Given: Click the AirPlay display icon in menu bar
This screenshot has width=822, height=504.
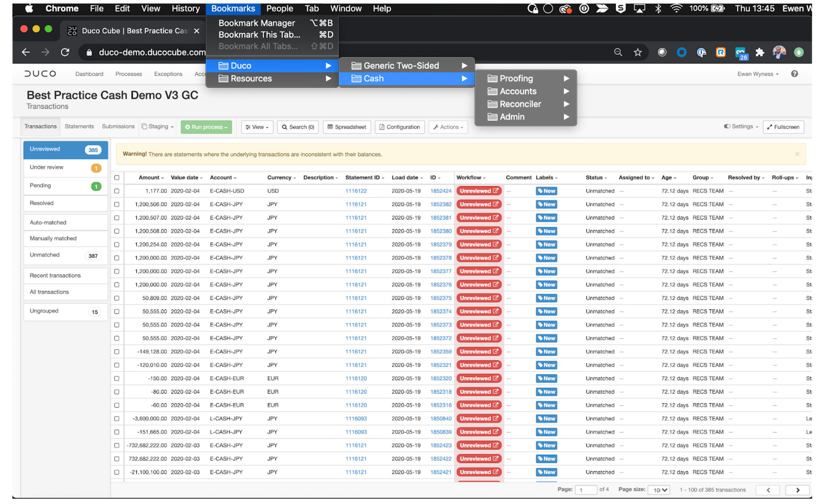Looking at the screenshot, I should pos(639,8).
